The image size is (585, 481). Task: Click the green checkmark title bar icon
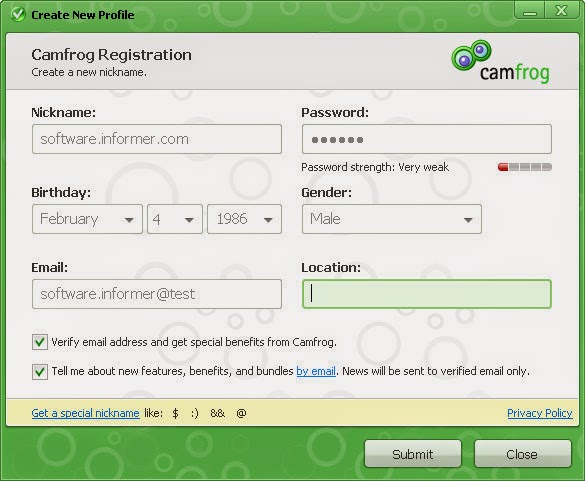pyautogui.click(x=18, y=15)
